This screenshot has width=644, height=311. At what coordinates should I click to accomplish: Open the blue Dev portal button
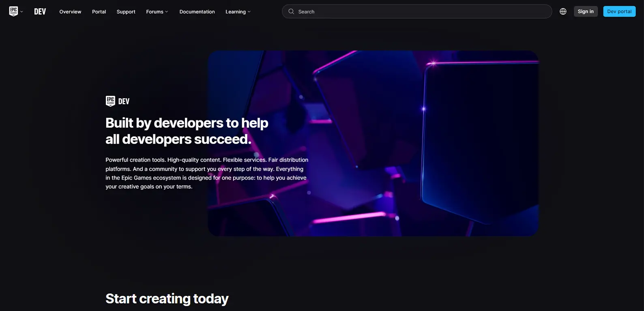(619, 11)
